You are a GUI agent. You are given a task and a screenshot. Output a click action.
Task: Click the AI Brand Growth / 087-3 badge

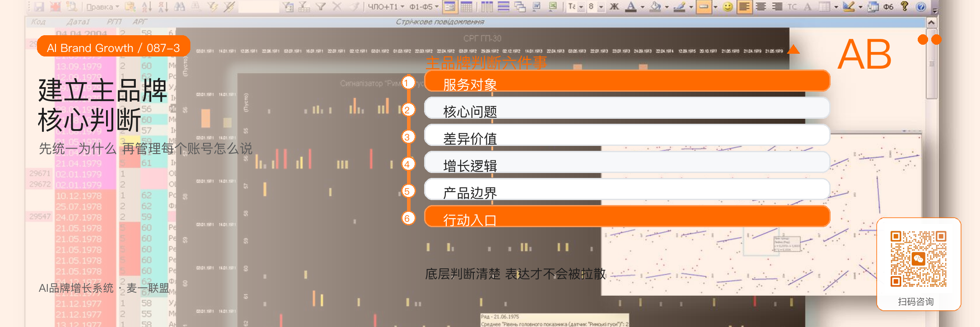(113, 47)
